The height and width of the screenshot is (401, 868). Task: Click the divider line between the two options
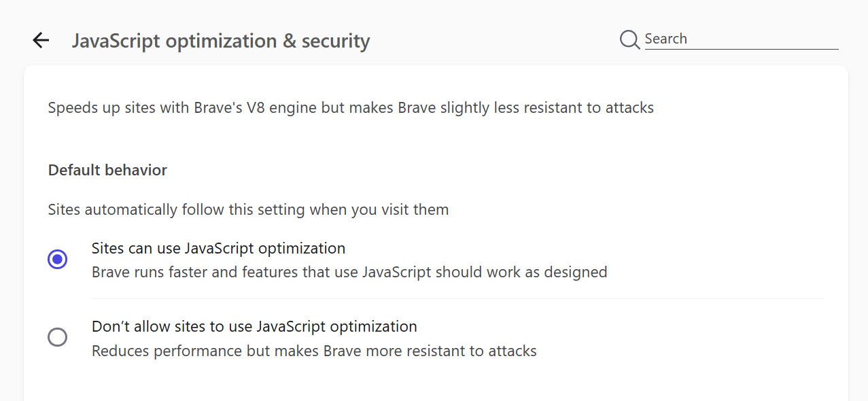(458, 298)
